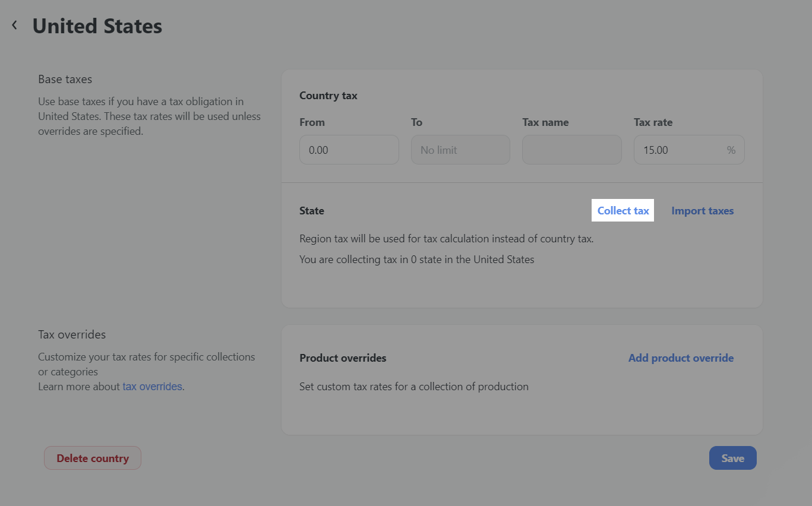Focus the To field showing No limit
This screenshot has height=506, width=812.
coord(460,150)
